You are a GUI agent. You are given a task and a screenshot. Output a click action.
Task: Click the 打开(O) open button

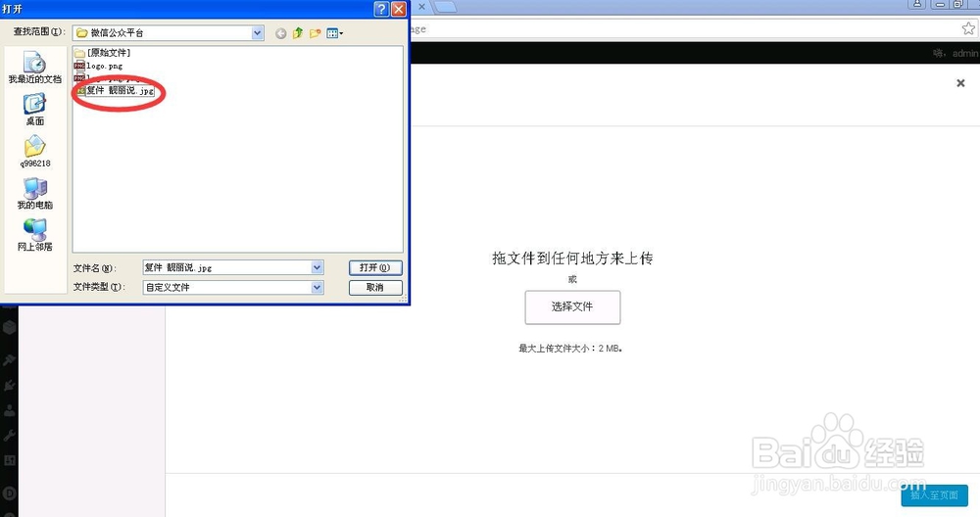[x=375, y=268]
